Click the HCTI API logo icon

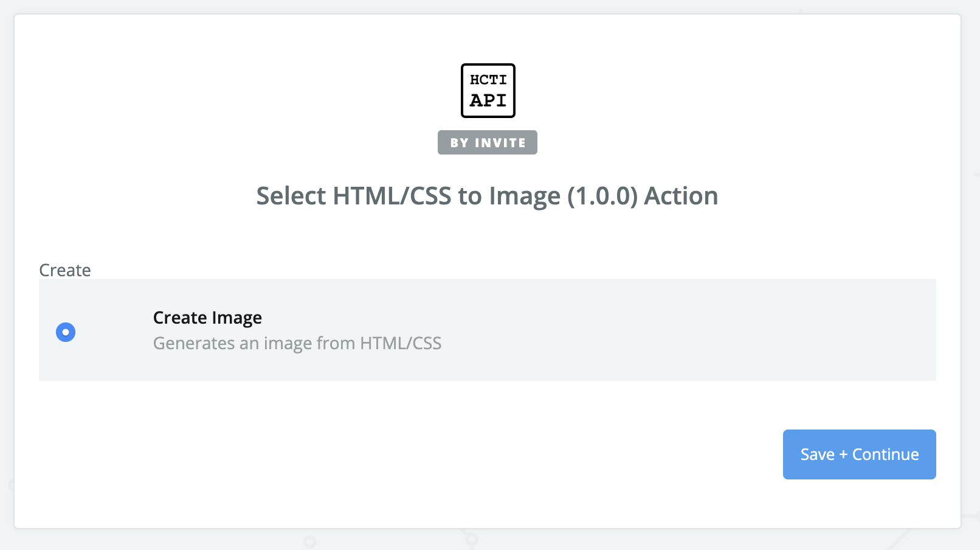pos(488,91)
